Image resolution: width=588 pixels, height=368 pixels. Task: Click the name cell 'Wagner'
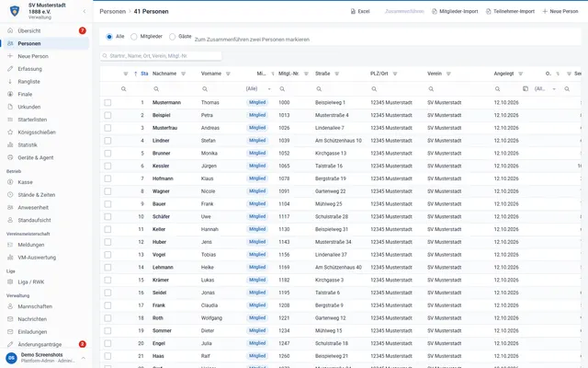tap(161, 191)
